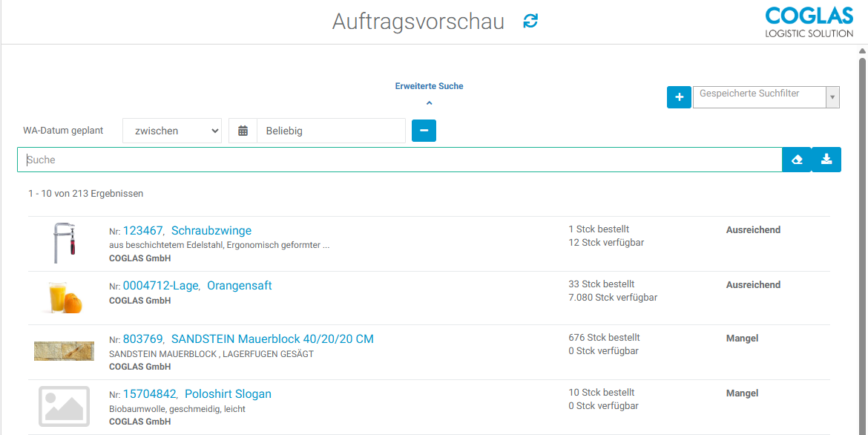
Task: Open the calendar date picker for WA-Datum
Action: click(242, 130)
